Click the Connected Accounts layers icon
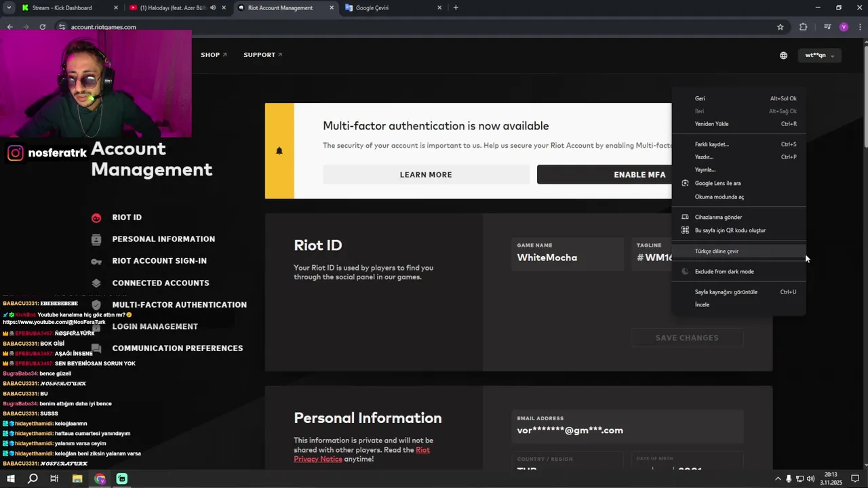 pos(96,283)
